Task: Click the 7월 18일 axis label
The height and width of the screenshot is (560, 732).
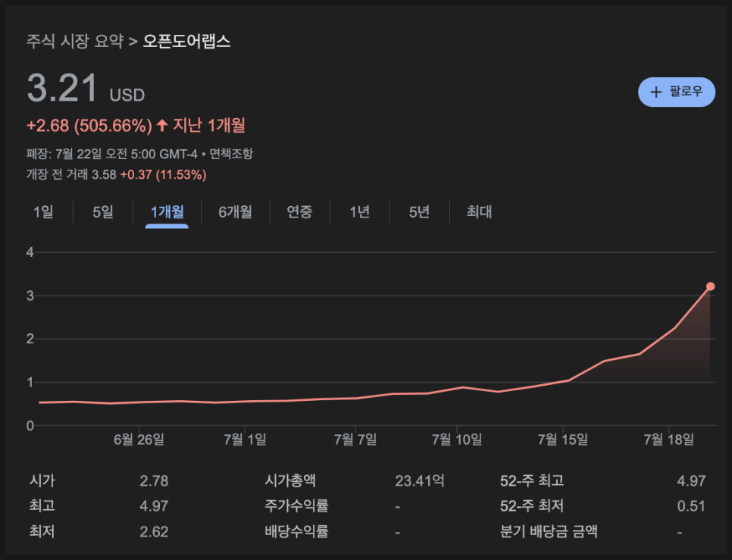Action: coord(668,439)
